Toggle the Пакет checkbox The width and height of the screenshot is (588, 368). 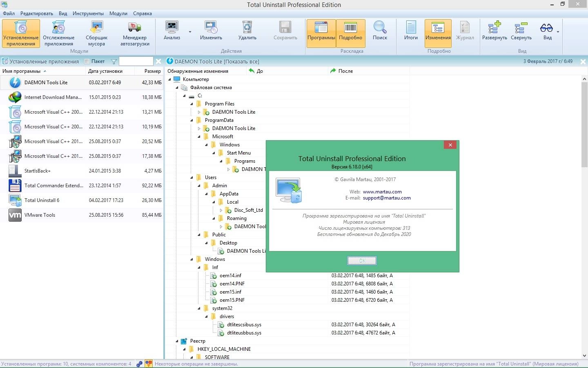click(x=87, y=61)
